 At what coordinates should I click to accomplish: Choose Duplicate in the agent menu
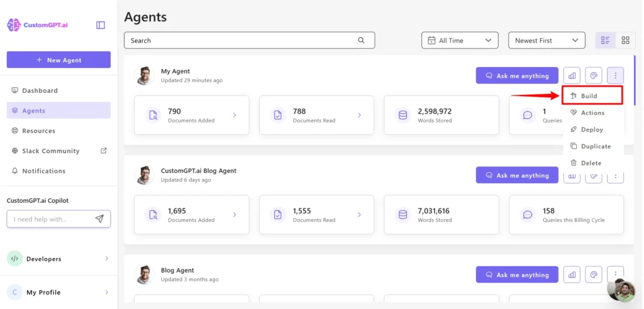pyautogui.click(x=595, y=146)
